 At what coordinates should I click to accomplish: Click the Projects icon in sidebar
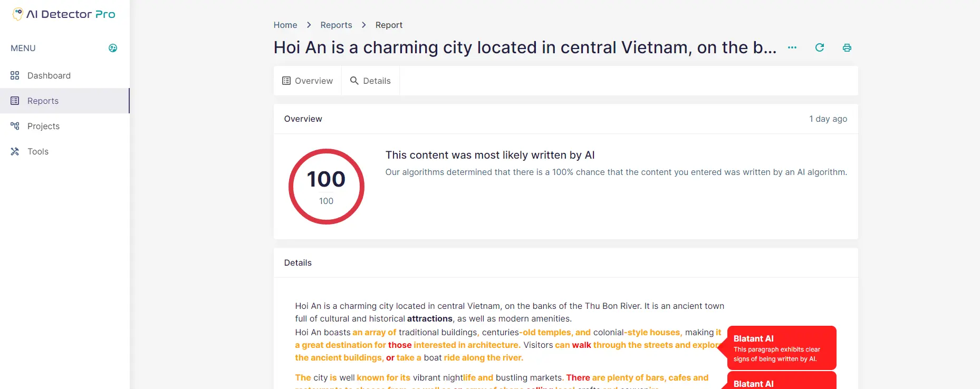tap(15, 126)
